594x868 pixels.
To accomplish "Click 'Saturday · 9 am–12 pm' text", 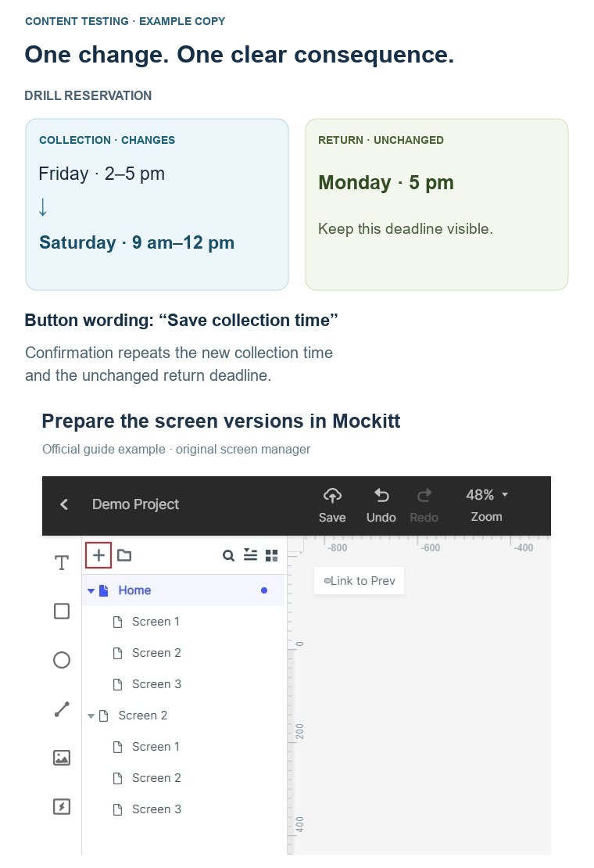I will tap(137, 242).
